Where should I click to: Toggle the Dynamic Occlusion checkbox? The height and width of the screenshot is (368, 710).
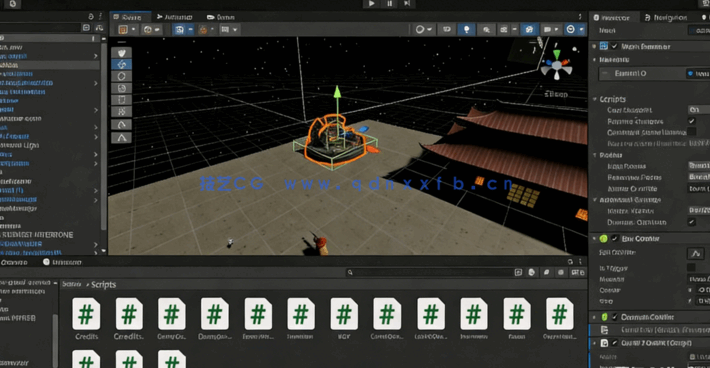click(x=691, y=222)
